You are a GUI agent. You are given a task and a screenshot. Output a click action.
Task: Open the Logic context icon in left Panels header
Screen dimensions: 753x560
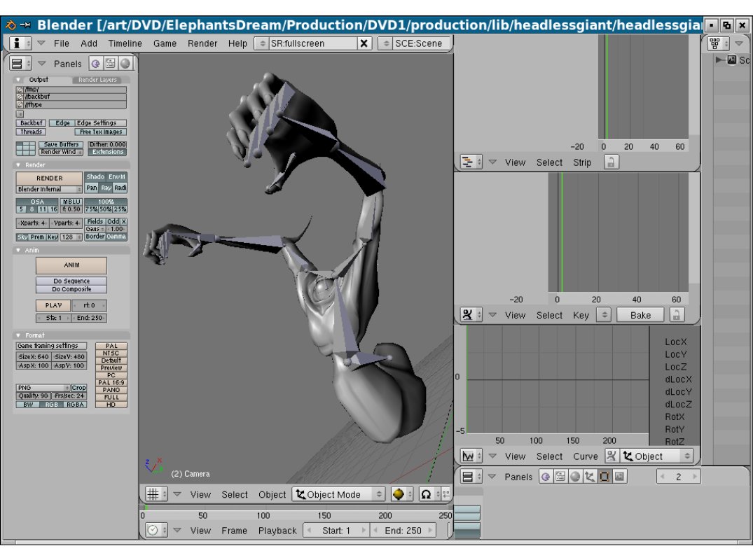click(x=95, y=64)
